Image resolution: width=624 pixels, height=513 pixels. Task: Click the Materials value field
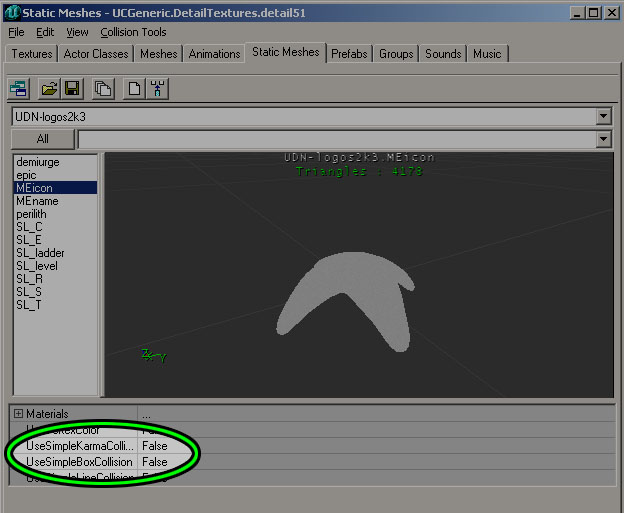point(376,414)
